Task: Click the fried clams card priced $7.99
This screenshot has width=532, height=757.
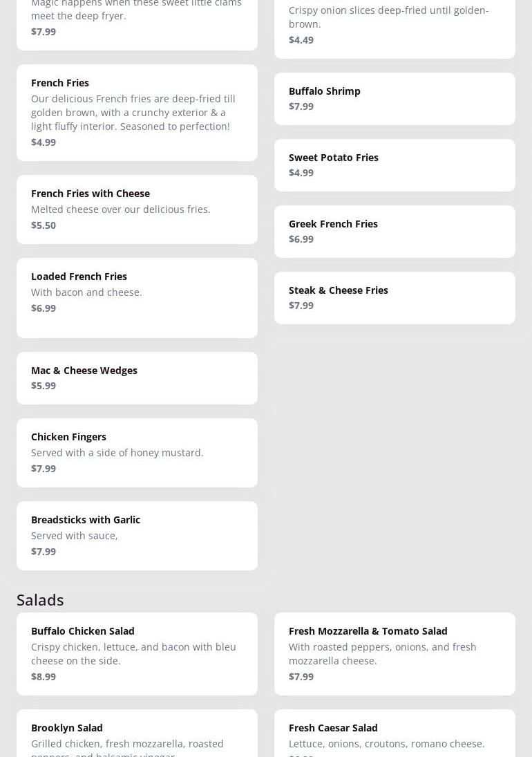Action: pos(137,24)
